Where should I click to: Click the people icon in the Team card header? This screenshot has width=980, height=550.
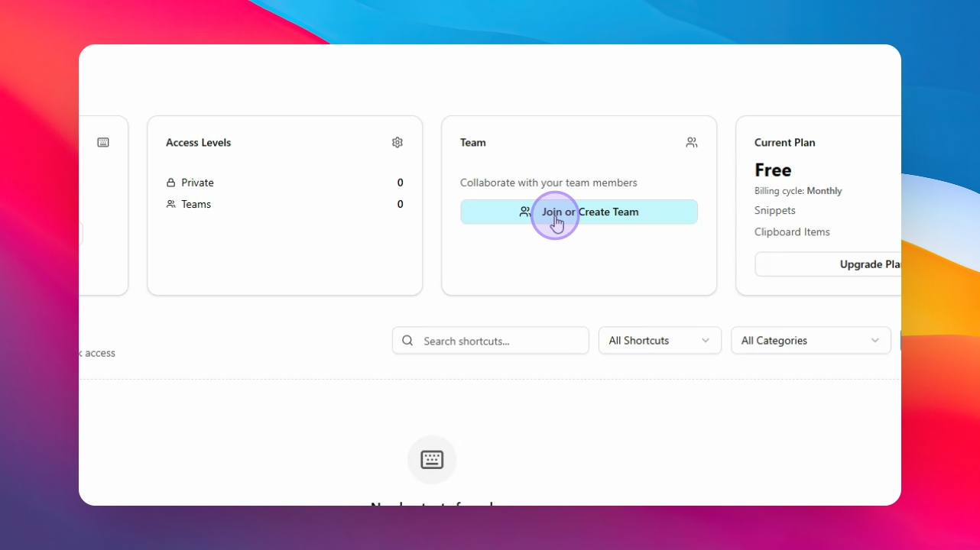click(692, 143)
